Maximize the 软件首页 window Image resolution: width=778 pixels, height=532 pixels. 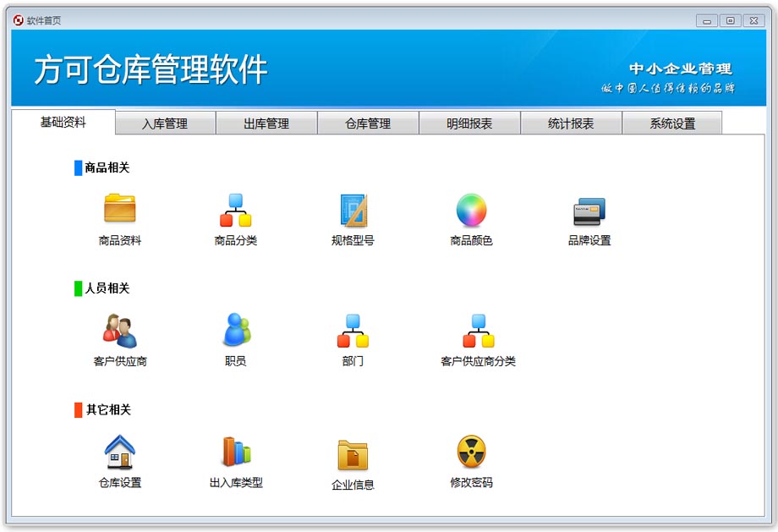pos(731,21)
